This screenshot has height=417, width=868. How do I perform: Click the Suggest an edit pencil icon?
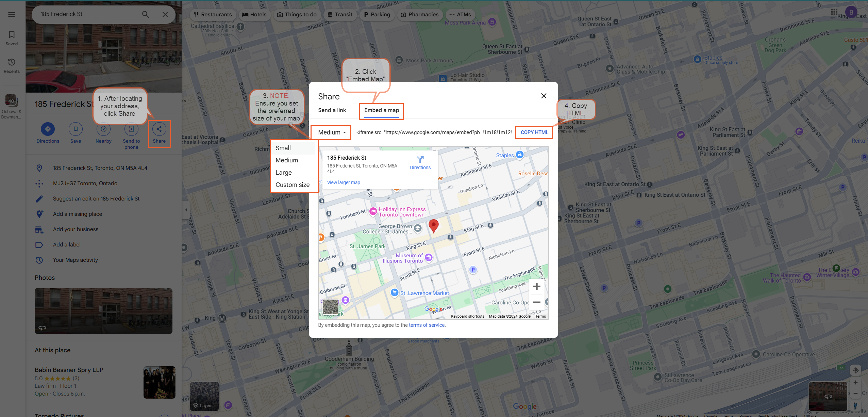(39, 199)
